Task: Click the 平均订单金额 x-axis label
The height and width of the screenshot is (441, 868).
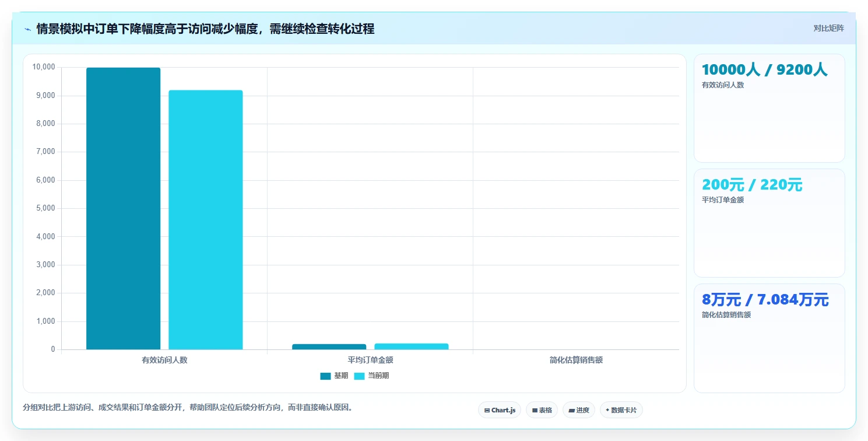Action: pyautogui.click(x=370, y=360)
